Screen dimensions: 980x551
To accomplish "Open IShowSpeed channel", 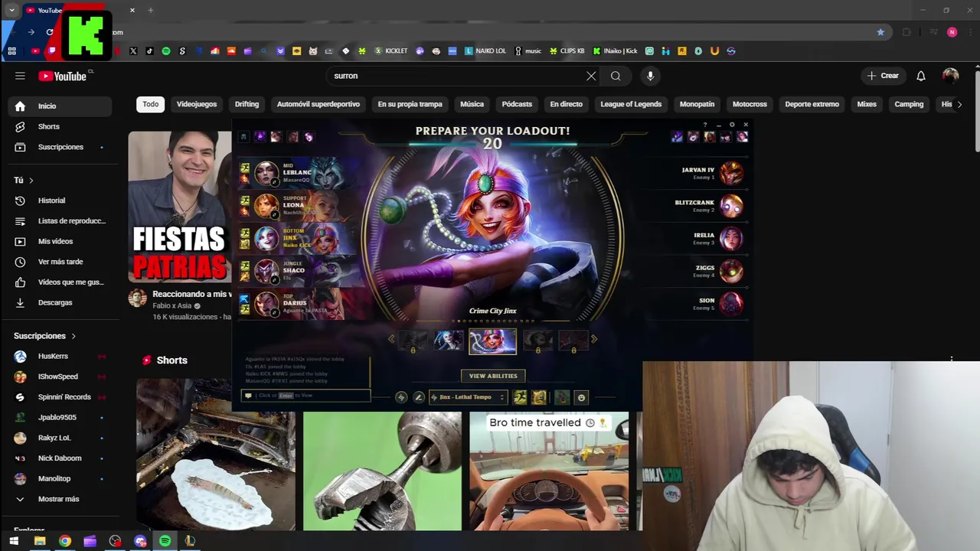I will pos(61,377).
